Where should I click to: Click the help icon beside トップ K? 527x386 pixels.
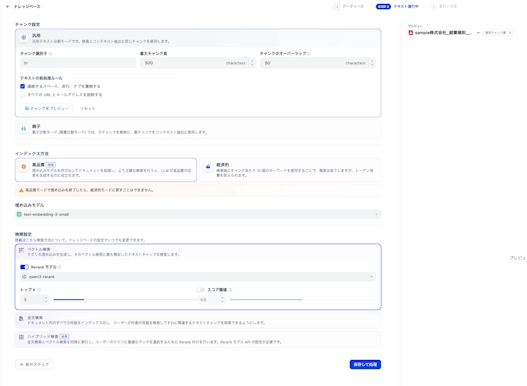pyautogui.click(x=39, y=290)
